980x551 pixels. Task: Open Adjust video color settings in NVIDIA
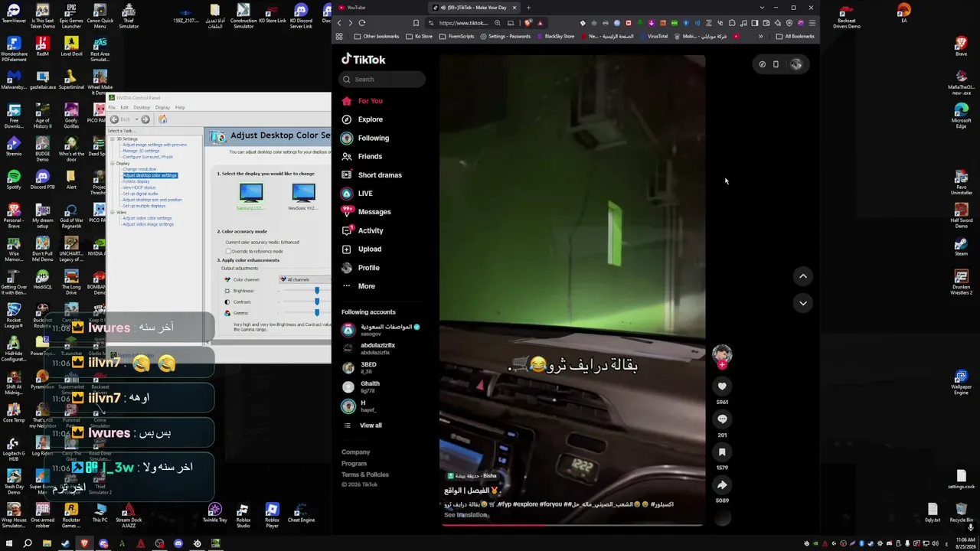(147, 218)
